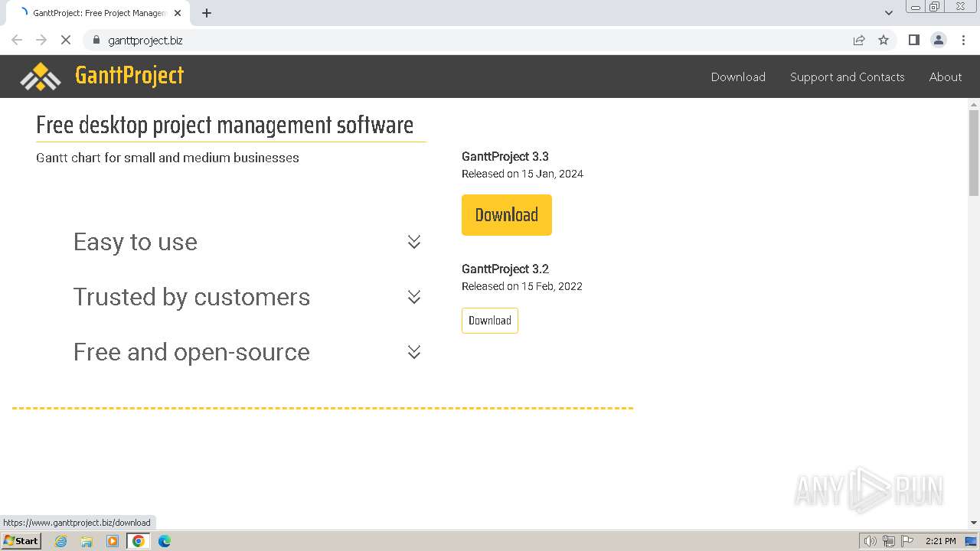The width and height of the screenshot is (980, 551).
Task: Open Internet Explorer from taskbar
Action: pos(60,541)
